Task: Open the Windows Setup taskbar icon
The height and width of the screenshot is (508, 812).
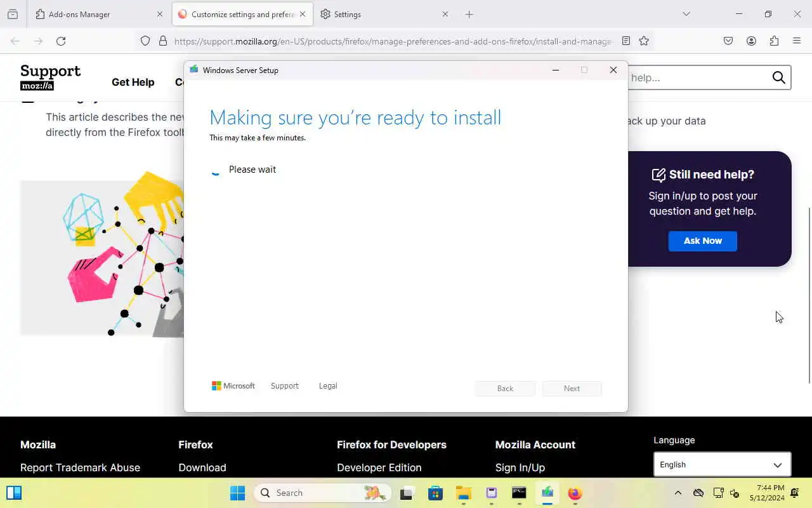Action: (x=547, y=493)
